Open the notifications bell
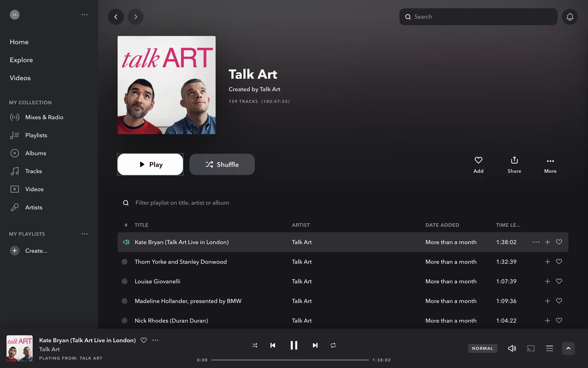 tap(570, 17)
